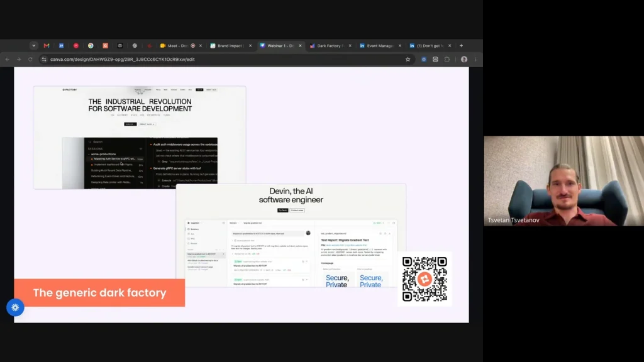View site information for canva.com
The image size is (644, 362).
[x=44, y=59]
